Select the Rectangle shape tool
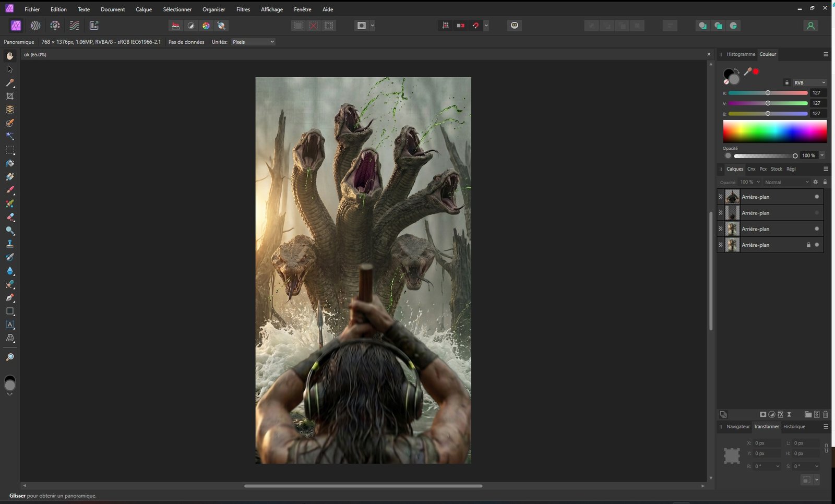835x504 pixels. pyautogui.click(x=10, y=311)
